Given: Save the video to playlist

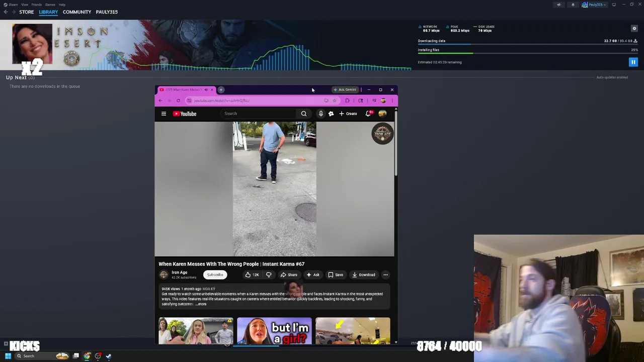Looking at the screenshot, I should click(336, 275).
